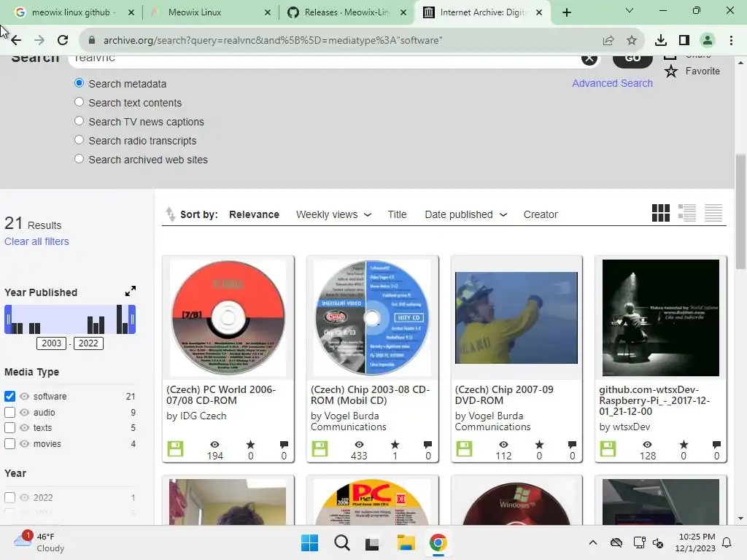Open github.com-wtsxDev-Raspberry-Pi title link
747x560 pixels.
click(x=654, y=400)
